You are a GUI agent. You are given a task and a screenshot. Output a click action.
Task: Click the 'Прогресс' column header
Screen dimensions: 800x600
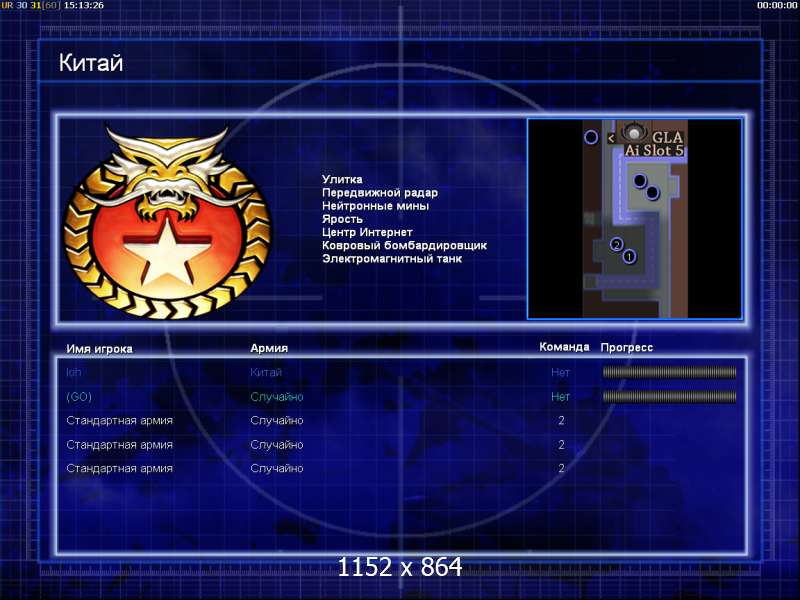627,347
